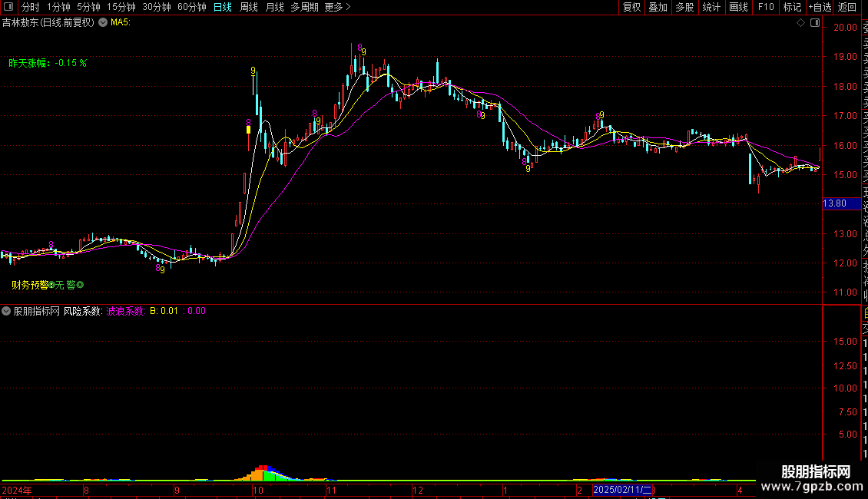Open F10 company information
This screenshot has width=868, height=499.
pos(766,7)
